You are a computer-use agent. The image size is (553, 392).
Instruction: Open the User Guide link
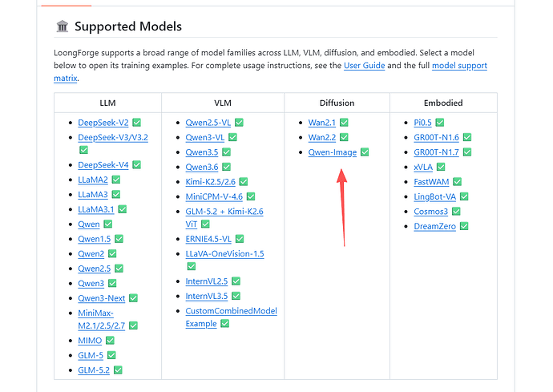click(365, 66)
